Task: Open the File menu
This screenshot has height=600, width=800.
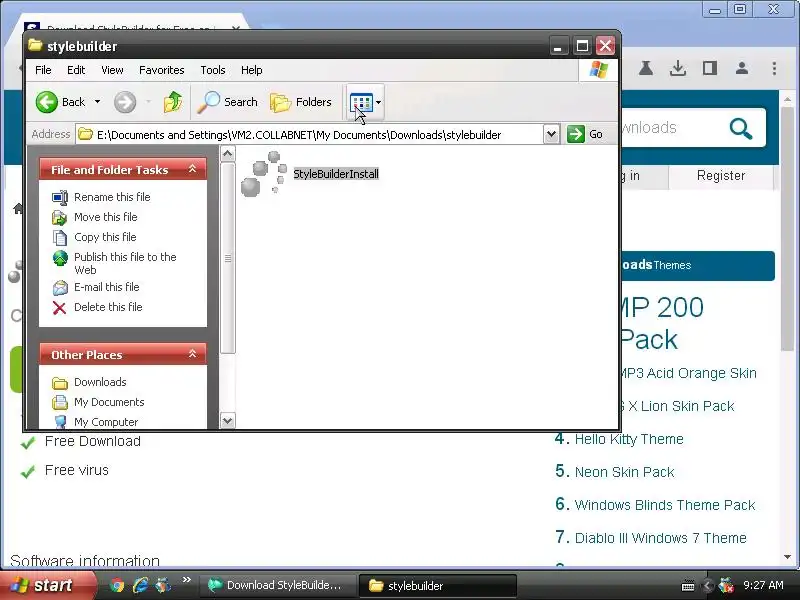Action: click(x=43, y=70)
